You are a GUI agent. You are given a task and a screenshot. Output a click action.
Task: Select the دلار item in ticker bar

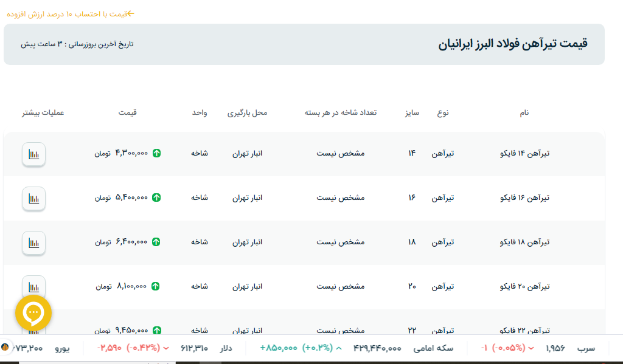point(226,348)
